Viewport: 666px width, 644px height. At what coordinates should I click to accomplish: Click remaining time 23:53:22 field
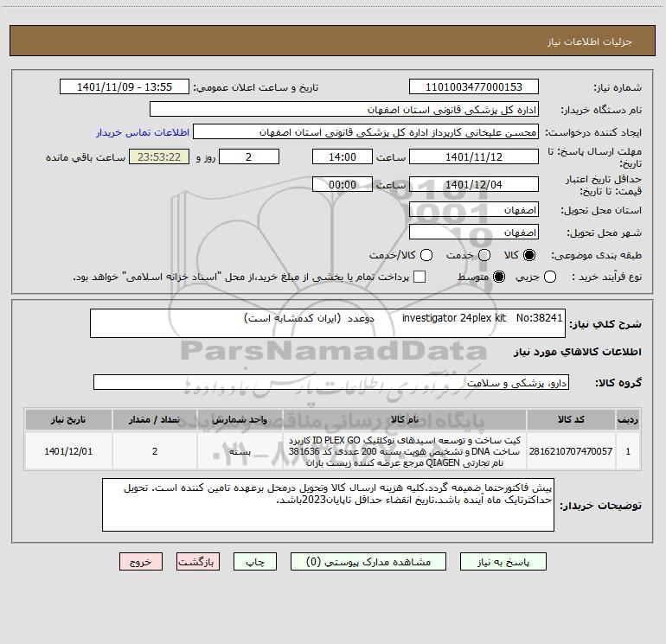click(x=159, y=156)
